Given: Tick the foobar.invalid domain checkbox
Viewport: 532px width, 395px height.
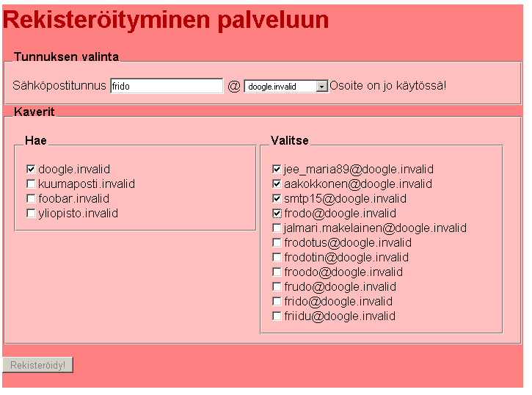Looking at the screenshot, I should coord(31,198).
